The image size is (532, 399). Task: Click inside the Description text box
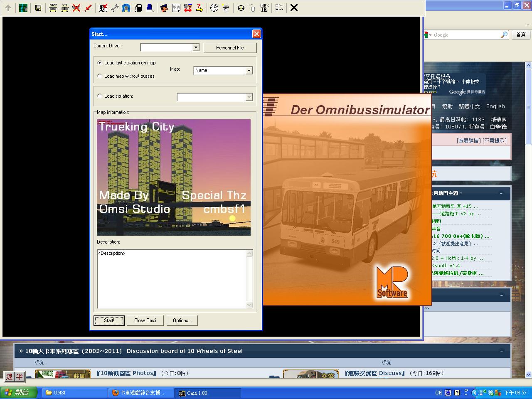pyautogui.click(x=172, y=279)
